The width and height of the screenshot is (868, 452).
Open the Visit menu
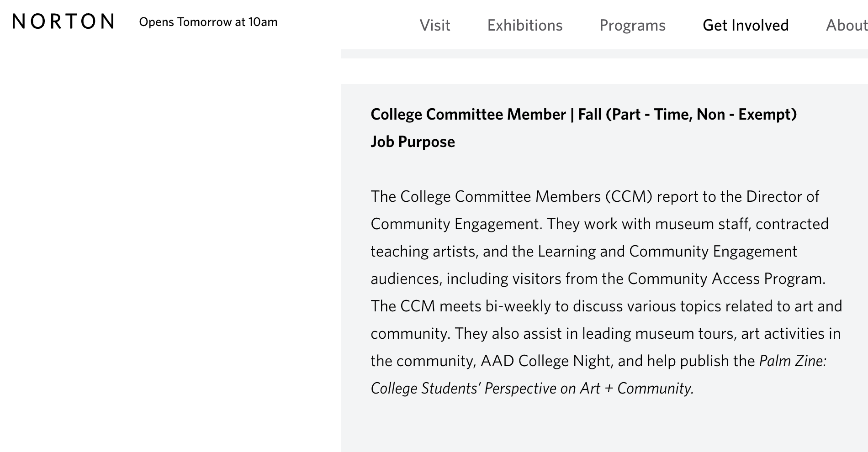[434, 25]
